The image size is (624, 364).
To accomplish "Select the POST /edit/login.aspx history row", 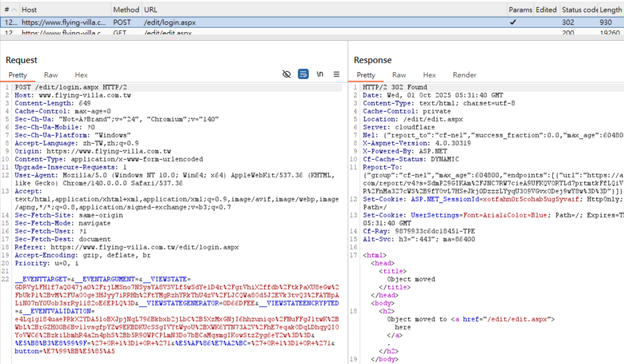I will pos(312,22).
